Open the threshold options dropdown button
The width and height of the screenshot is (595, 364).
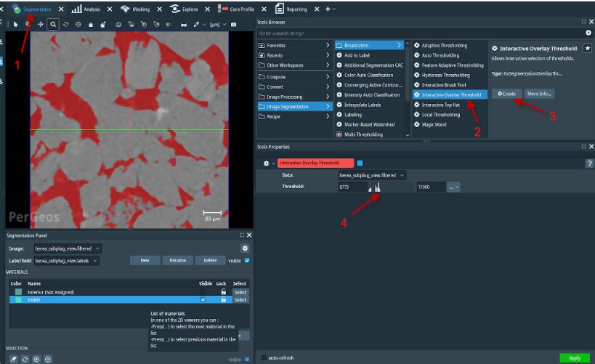click(453, 187)
